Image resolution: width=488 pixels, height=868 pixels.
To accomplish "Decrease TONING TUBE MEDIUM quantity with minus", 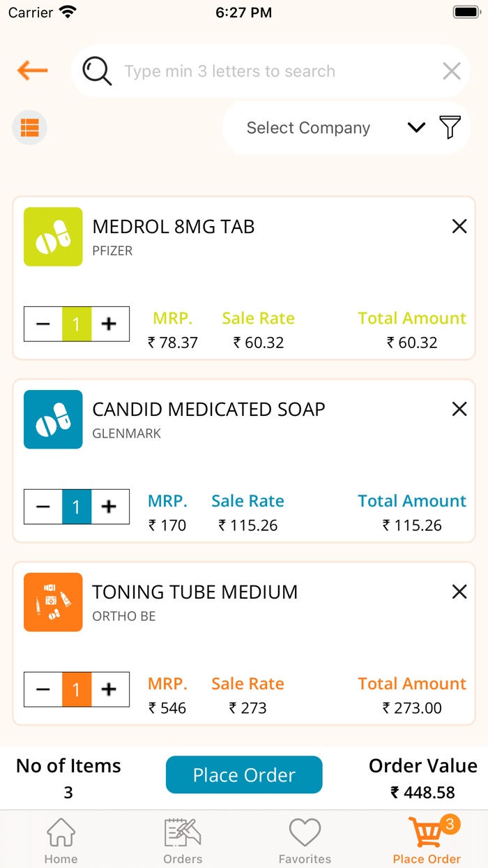I will [x=43, y=689].
